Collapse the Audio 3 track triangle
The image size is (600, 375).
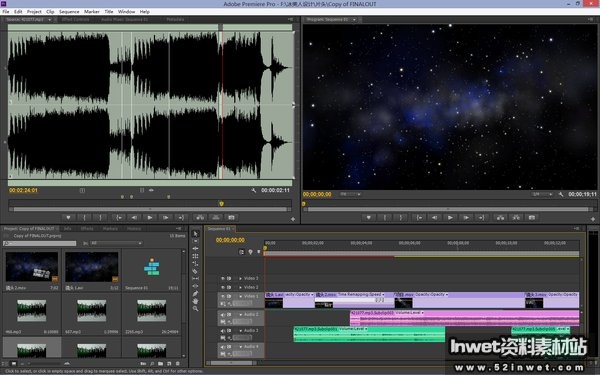click(240, 331)
